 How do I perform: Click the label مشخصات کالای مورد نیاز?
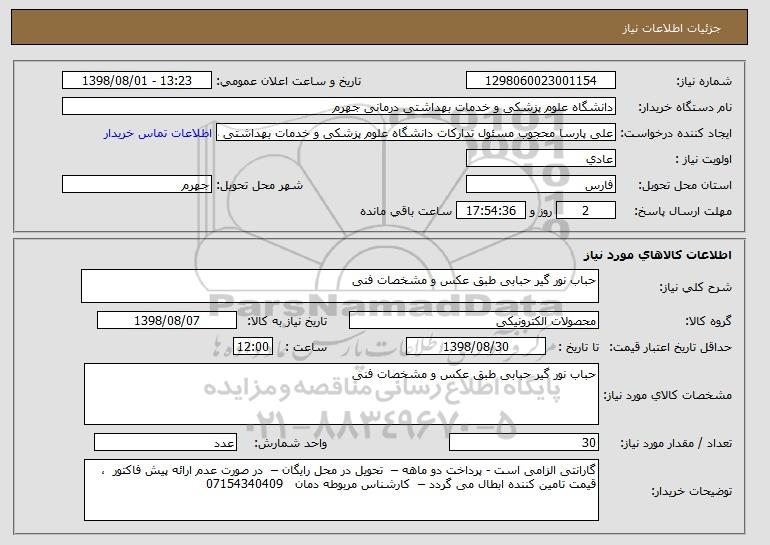click(x=667, y=395)
